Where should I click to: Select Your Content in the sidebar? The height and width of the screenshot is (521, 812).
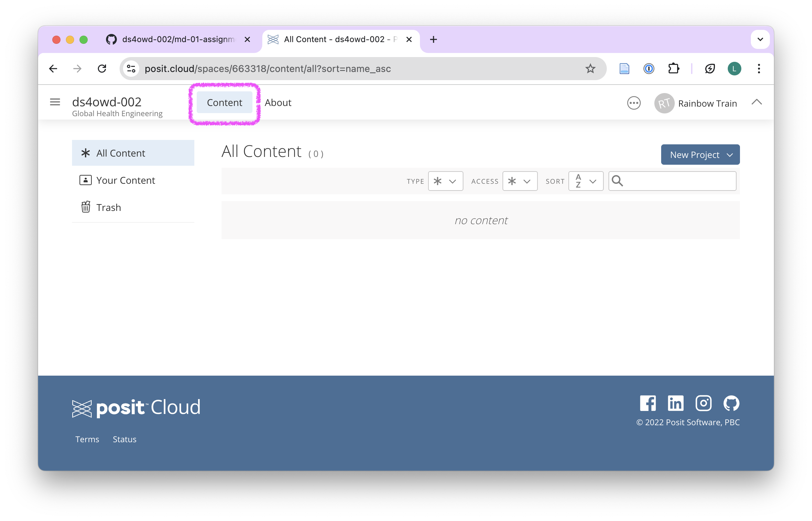(125, 180)
